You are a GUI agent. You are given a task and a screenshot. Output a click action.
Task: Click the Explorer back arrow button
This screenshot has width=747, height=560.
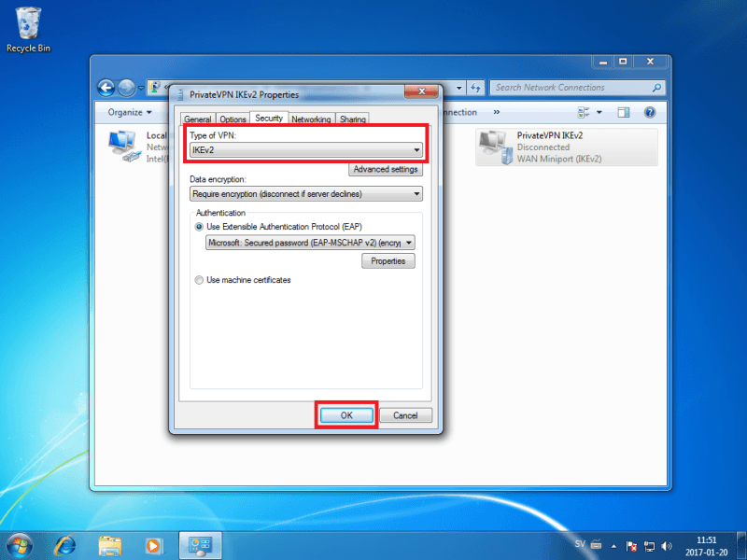pyautogui.click(x=106, y=88)
